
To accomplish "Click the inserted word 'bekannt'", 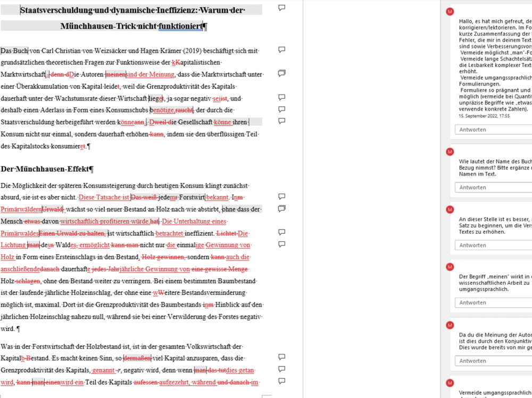I will coord(217,197).
